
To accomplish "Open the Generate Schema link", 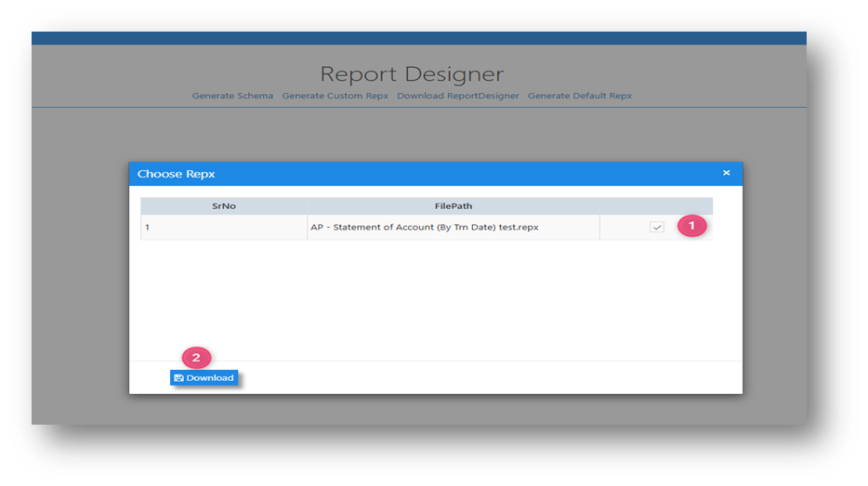I will tap(232, 96).
